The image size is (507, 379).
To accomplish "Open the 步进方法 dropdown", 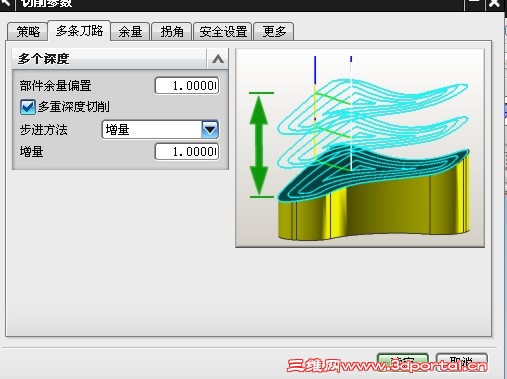I will [x=210, y=129].
